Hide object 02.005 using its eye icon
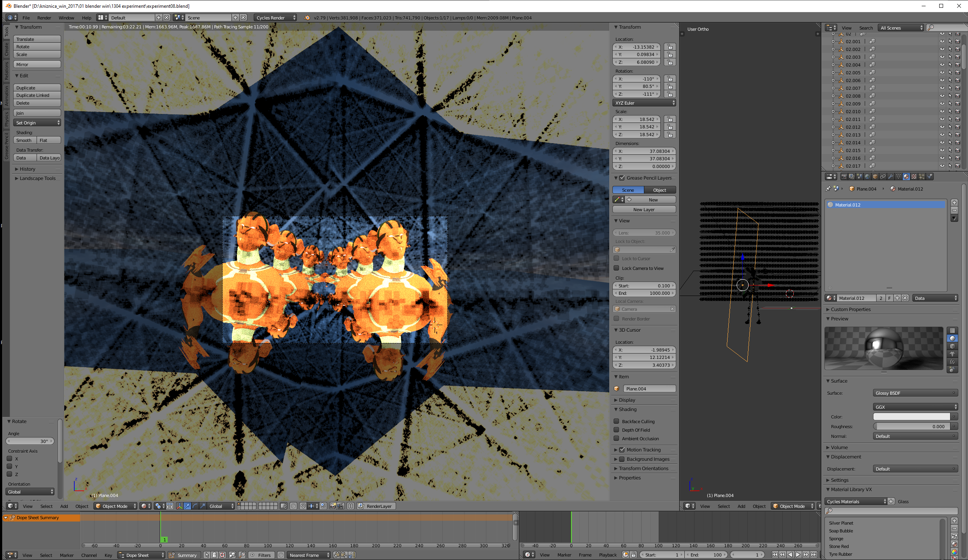This screenshot has height=560, width=968. point(942,73)
